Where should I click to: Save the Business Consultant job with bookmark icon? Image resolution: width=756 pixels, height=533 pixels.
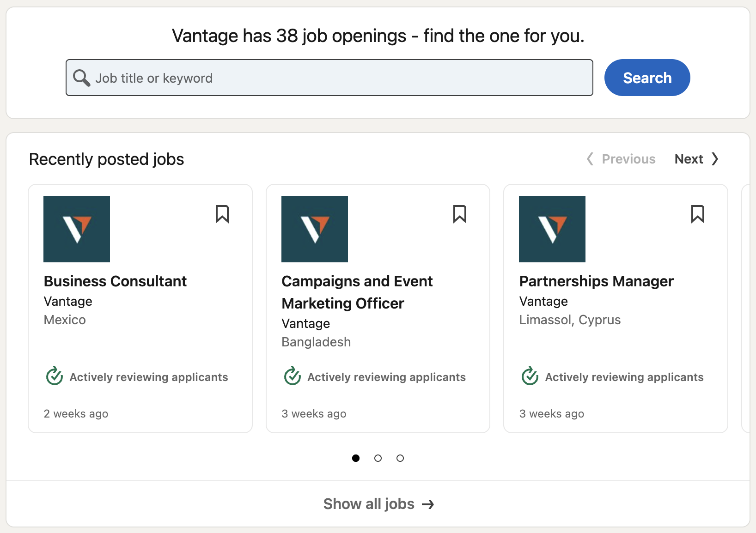coord(222,214)
